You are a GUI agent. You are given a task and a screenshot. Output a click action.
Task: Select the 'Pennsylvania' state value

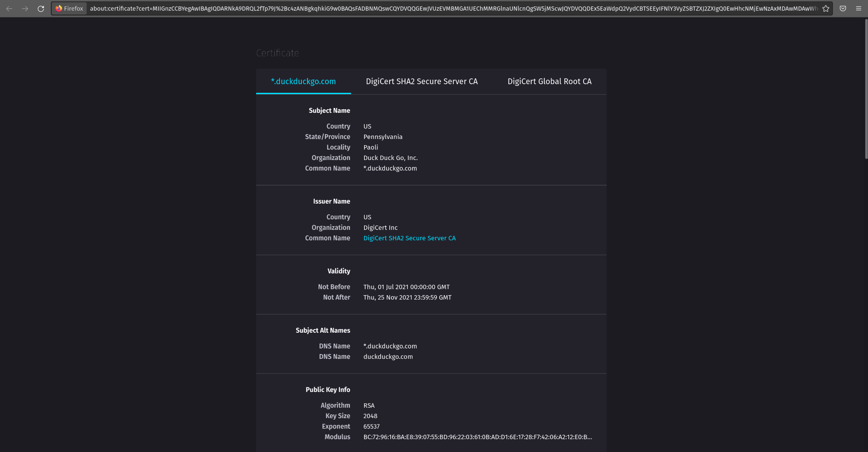[x=383, y=137]
